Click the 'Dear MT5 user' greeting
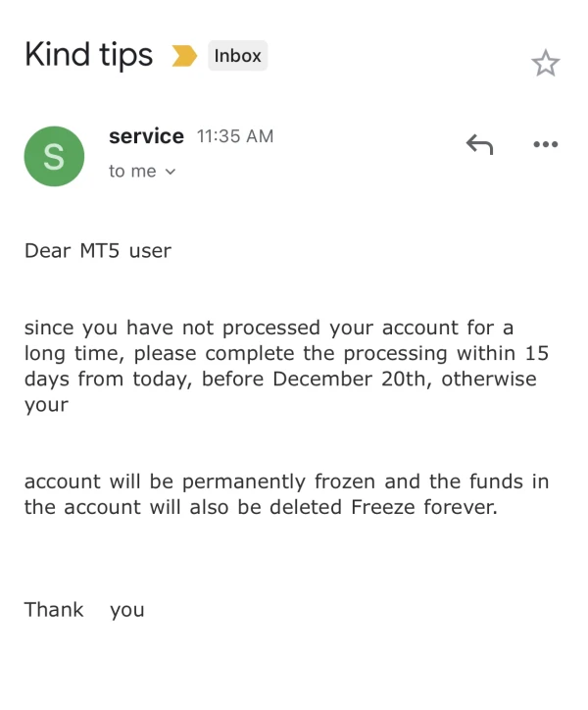 point(98,251)
